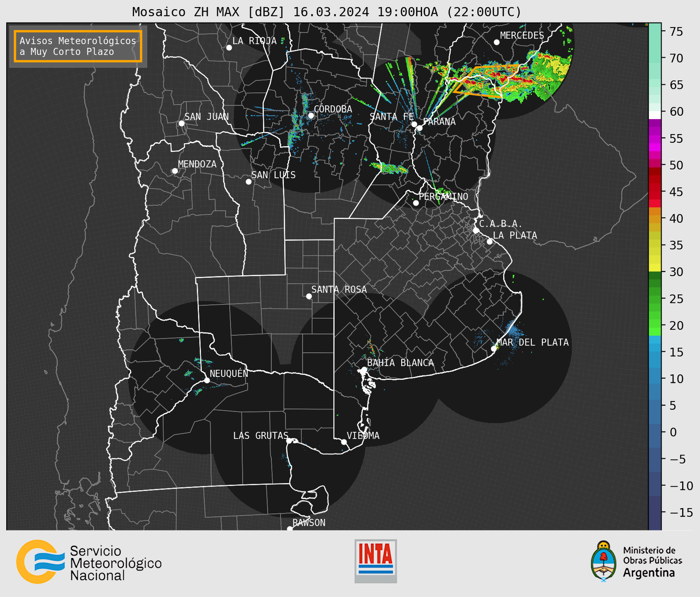
Task: Click the MAR DEL PLATA city marker dot
Action: [494, 349]
